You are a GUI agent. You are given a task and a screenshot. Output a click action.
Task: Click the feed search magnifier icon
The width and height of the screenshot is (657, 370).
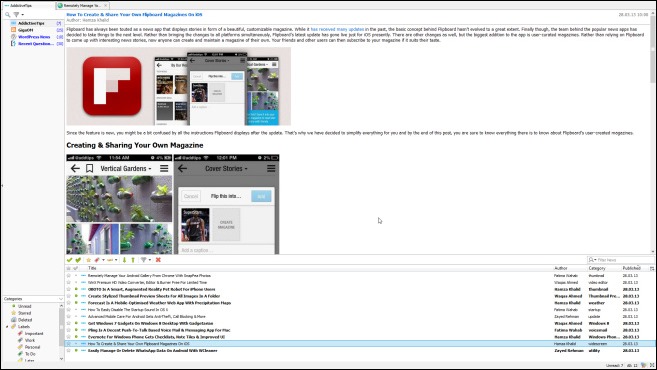click(8, 15)
